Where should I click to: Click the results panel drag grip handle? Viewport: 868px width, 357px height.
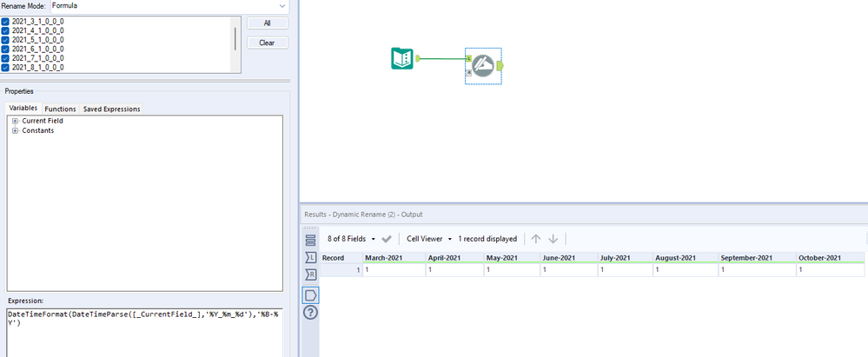(x=310, y=228)
